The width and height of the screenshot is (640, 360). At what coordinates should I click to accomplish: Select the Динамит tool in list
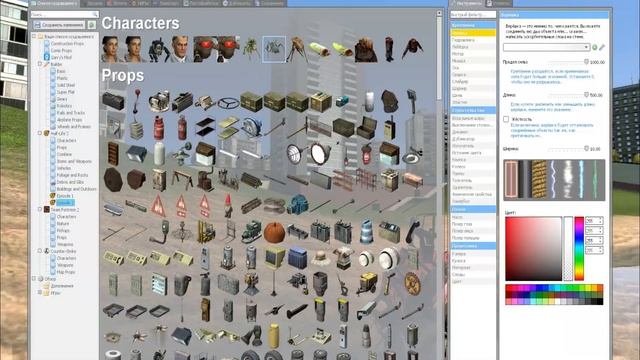(473, 132)
